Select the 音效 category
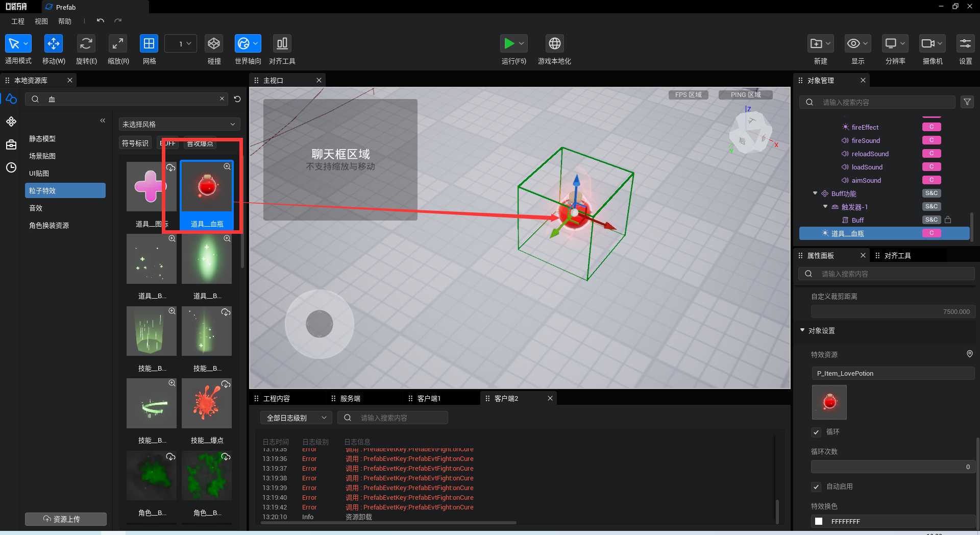This screenshot has height=535, width=980. pos(36,208)
